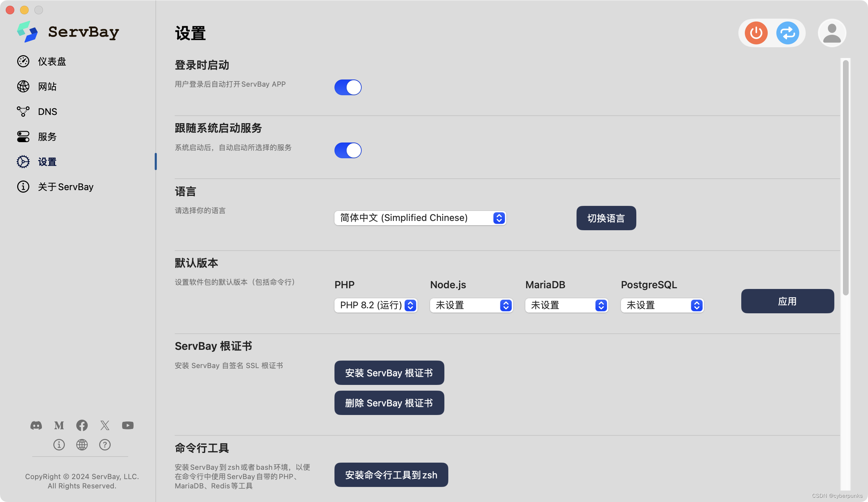Click the Node.js column label
This screenshot has width=868, height=502.
448,285
